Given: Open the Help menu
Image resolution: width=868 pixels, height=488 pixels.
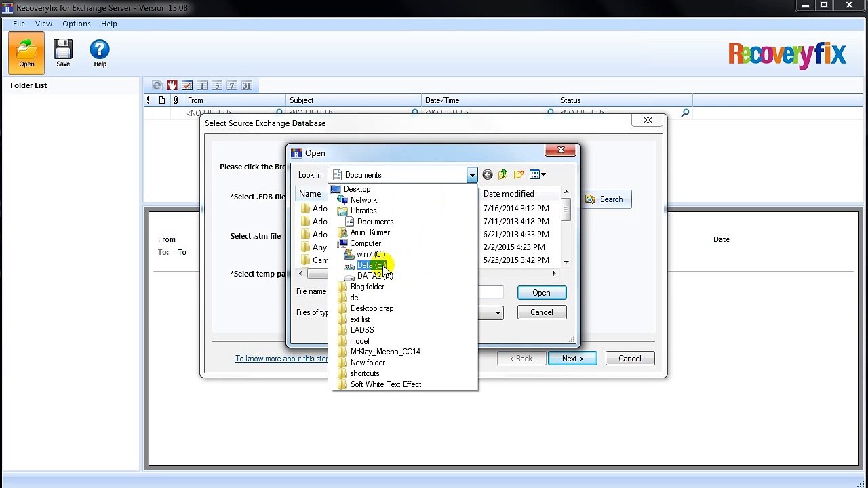Looking at the screenshot, I should coord(109,24).
